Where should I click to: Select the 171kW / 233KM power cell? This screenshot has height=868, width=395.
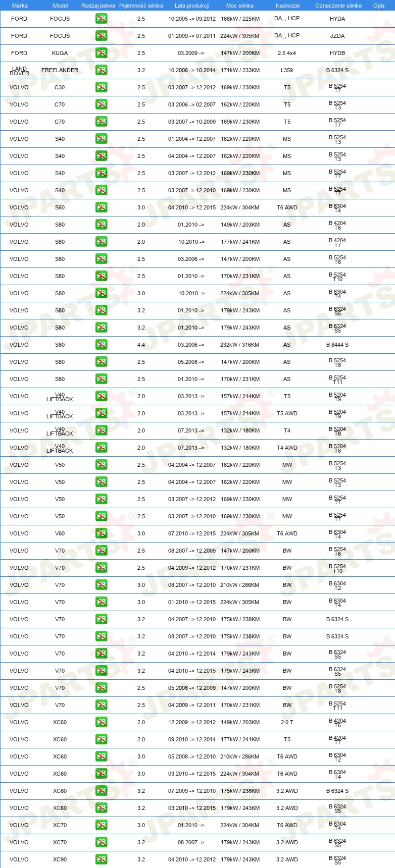(240, 70)
